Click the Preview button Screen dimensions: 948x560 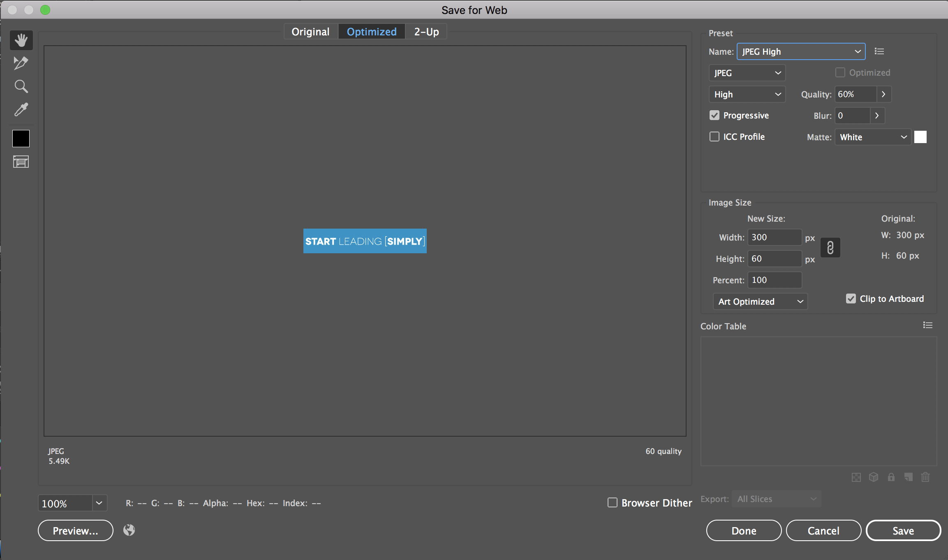tap(75, 531)
